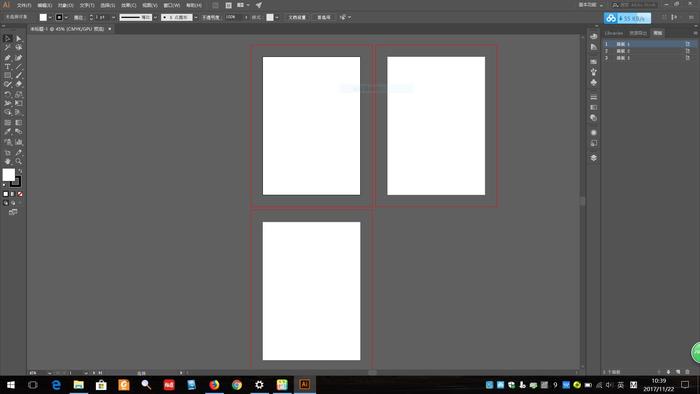Image resolution: width=700 pixels, height=394 pixels.
Task: Open the variable width profile dropdown
Action: 155,17
